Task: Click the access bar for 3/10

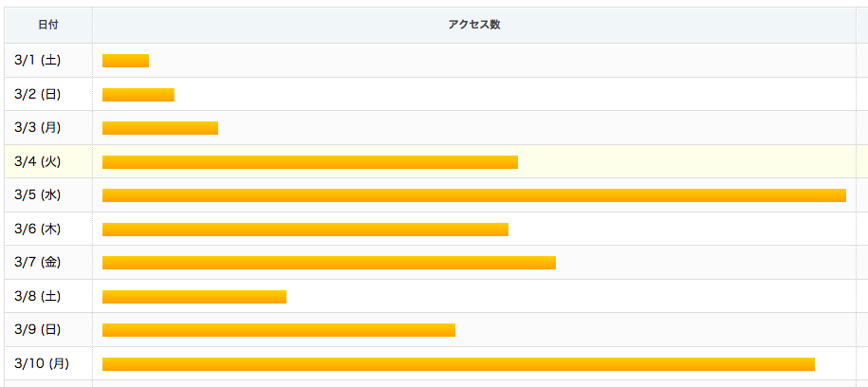Action: click(x=458, y=363)
